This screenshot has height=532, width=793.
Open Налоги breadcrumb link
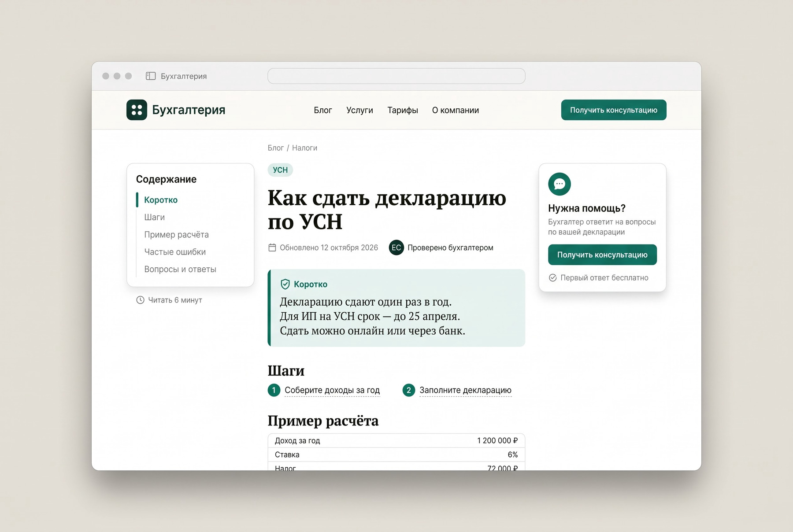(304, 148)
